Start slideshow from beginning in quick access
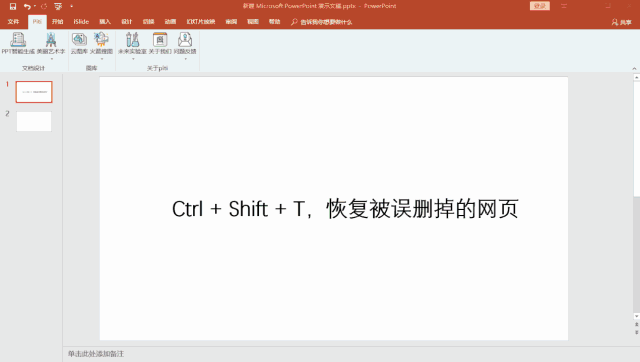The width and height of the screenshot is (640, 362). (x=58, y=6)
